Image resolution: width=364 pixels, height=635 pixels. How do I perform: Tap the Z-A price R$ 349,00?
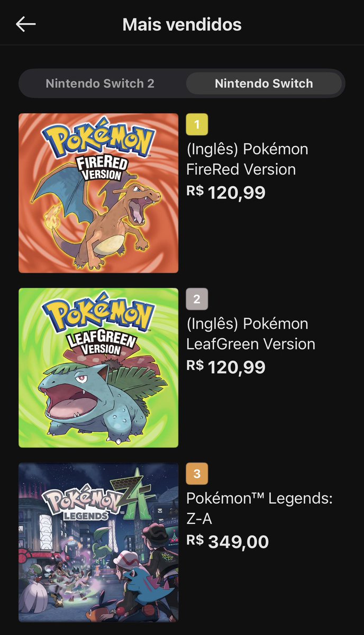pyautogui.click(x=228, y=541)
